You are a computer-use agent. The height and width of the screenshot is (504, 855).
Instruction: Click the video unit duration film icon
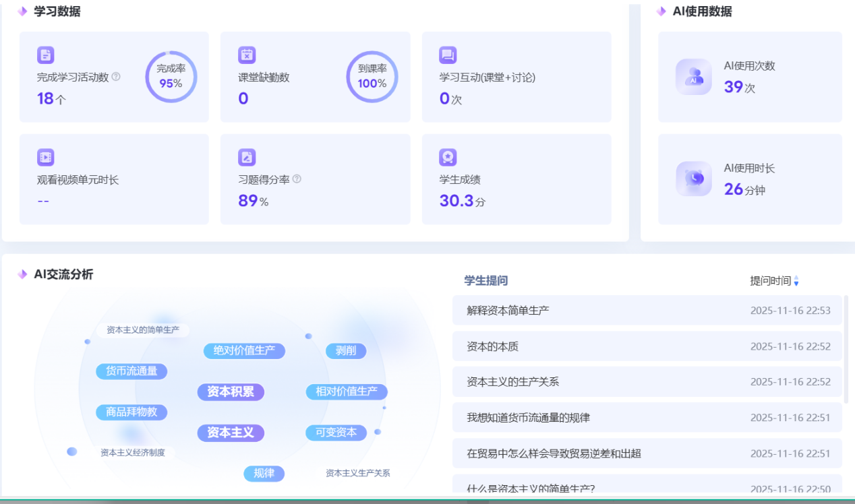pyautogui.click(x=45, y=158)
